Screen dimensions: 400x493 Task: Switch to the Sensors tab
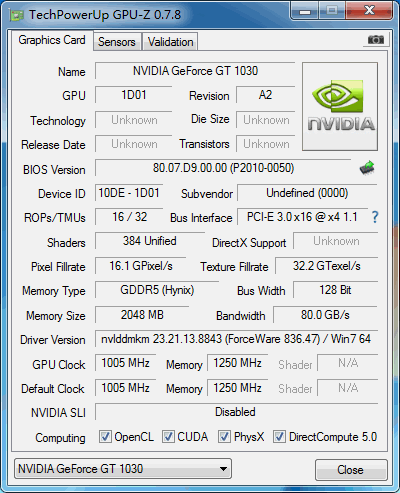(117, 42)
